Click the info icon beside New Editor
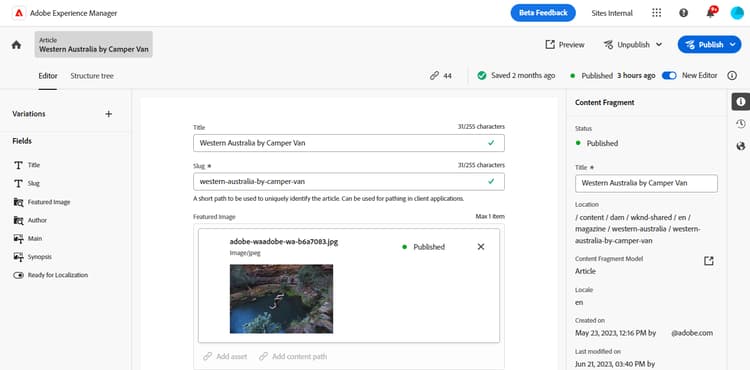 coord(732,76)
